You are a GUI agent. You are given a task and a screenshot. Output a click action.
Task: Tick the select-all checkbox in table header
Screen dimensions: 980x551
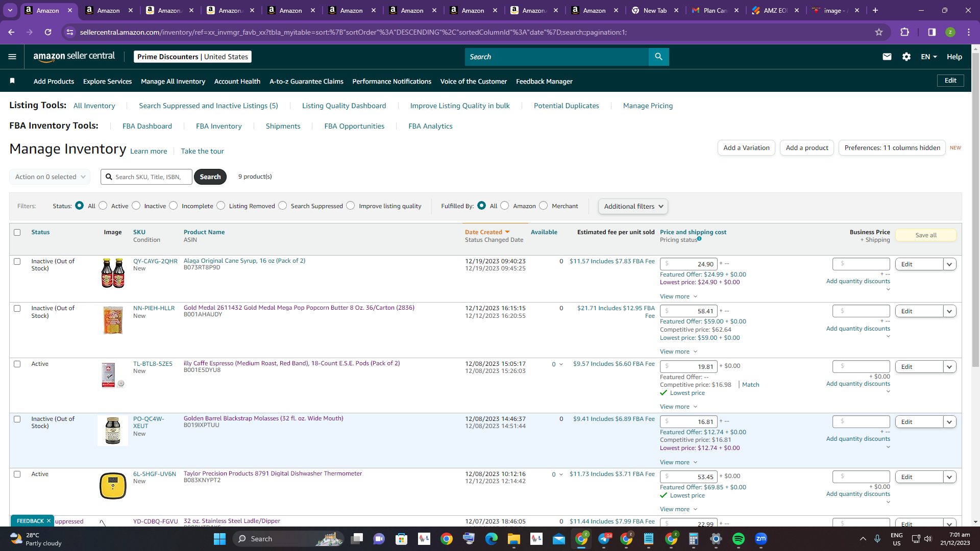17,233
